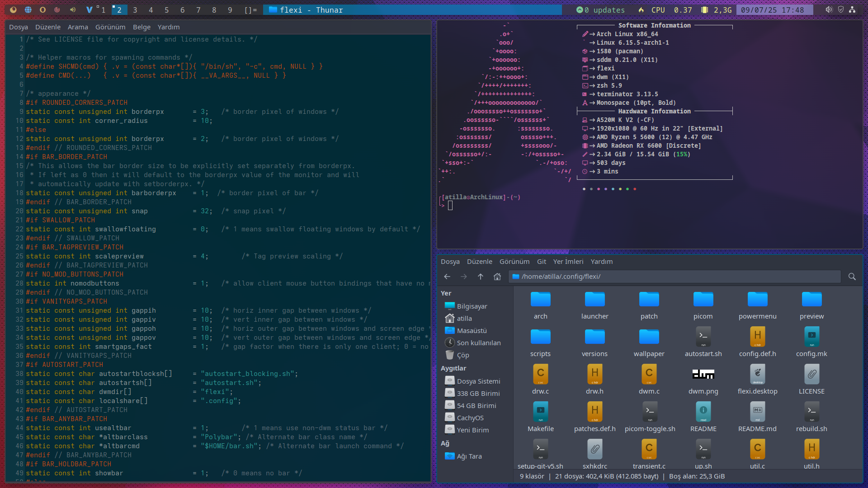Open editor Belge menu
This screenshot has height=488, width=868.
(142, 27)
